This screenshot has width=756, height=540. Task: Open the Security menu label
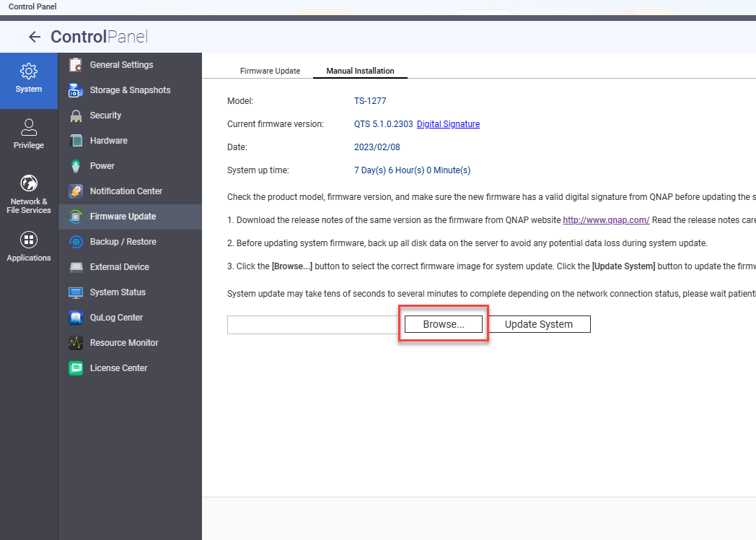pyautogui.click(x=105, y=116)
